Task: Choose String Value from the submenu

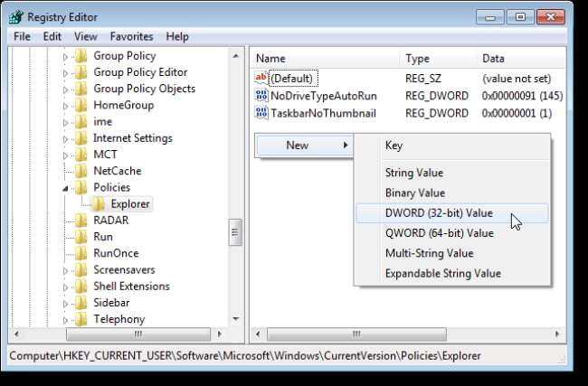Action: click(452, 173)
